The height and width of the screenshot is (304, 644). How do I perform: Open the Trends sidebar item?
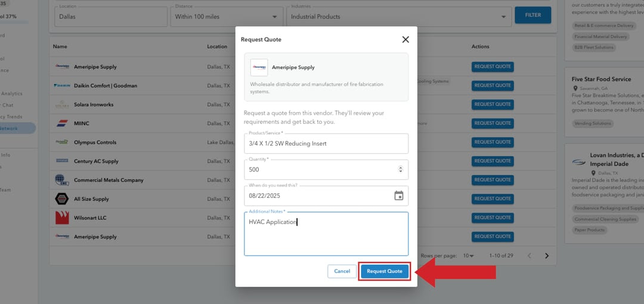coord(11,117)
